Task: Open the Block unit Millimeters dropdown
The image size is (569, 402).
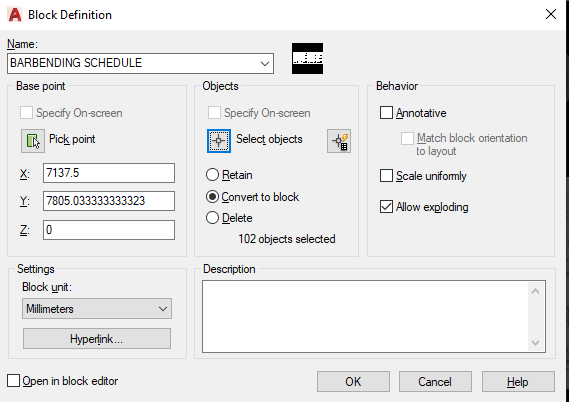Action: (x=97, y=309)
